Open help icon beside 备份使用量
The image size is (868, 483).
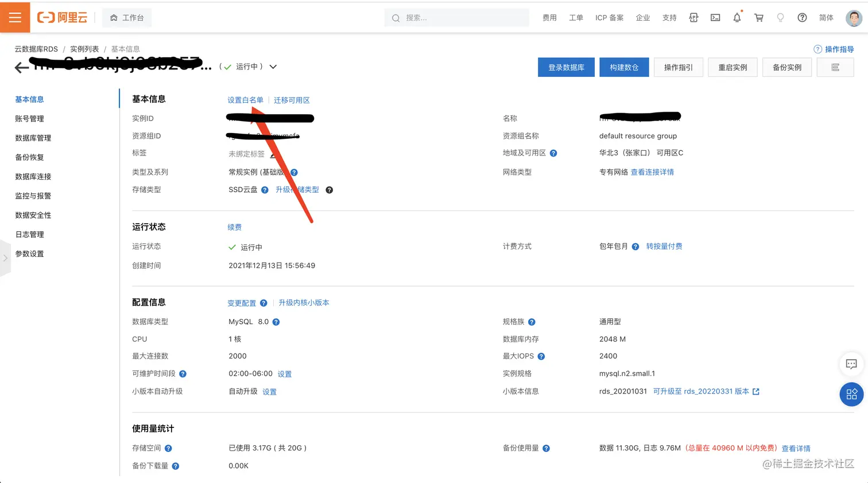(546, 449)
